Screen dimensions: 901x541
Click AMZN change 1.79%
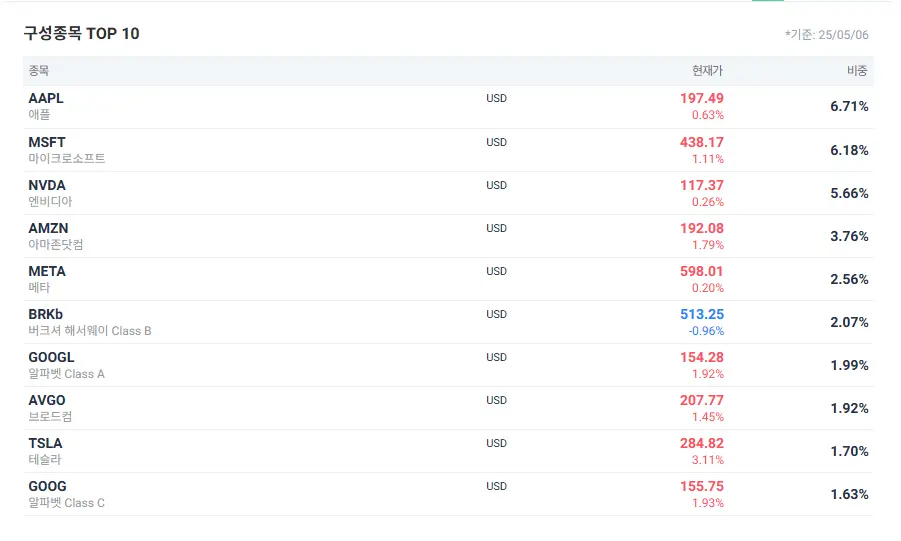tap(708, 244)
